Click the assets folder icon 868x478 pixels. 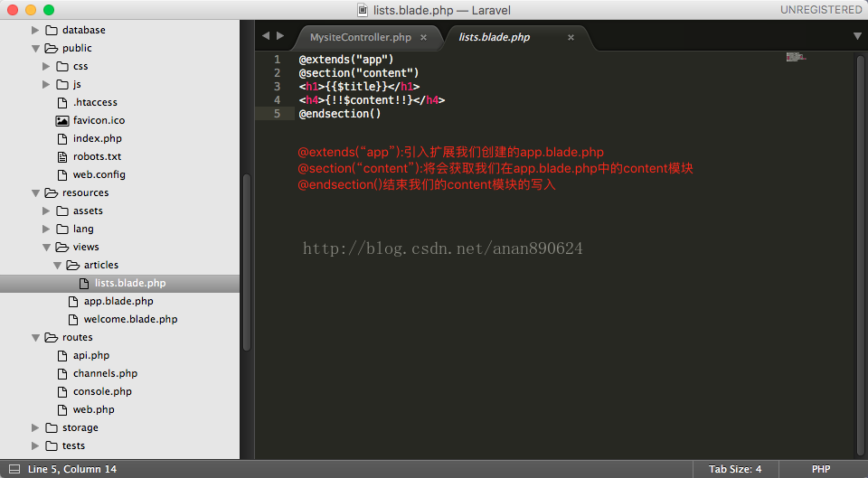pyautogui.click(x=62, y=211)
